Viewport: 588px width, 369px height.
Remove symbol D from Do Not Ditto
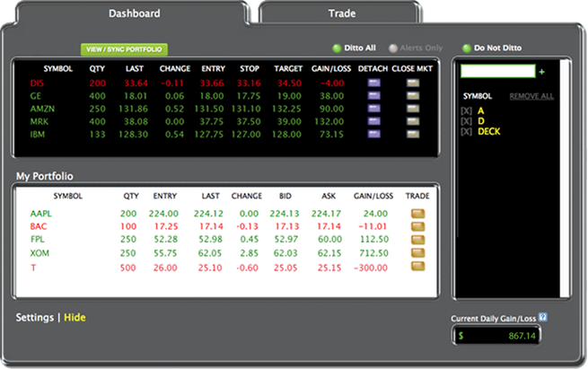(466, 121)
